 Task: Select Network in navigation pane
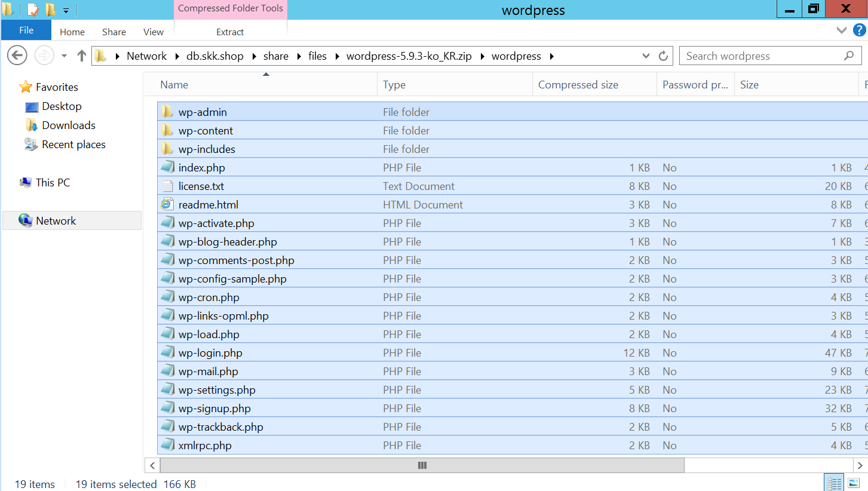coord(72,220)
